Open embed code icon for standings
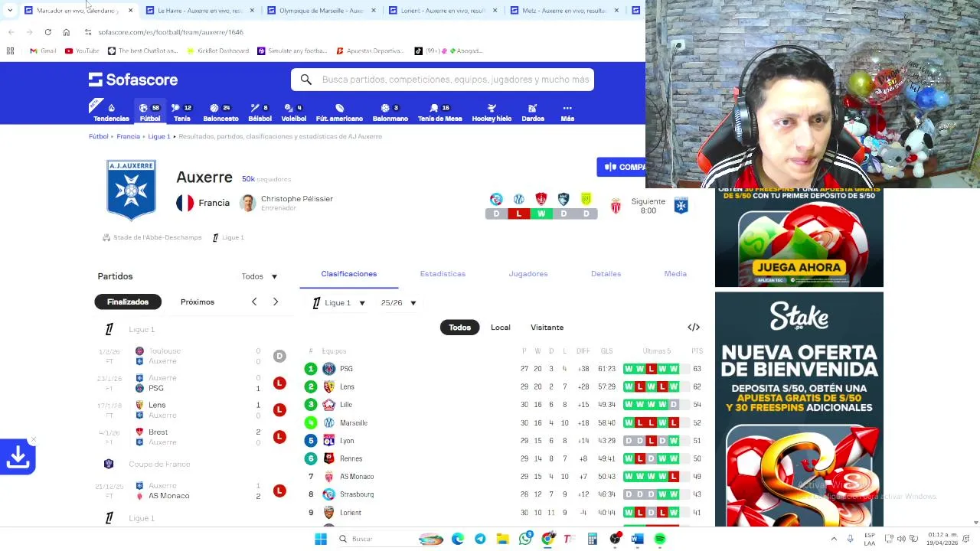Image resolution: width=980 pixels, height=551 pixels. coord(694,328)
